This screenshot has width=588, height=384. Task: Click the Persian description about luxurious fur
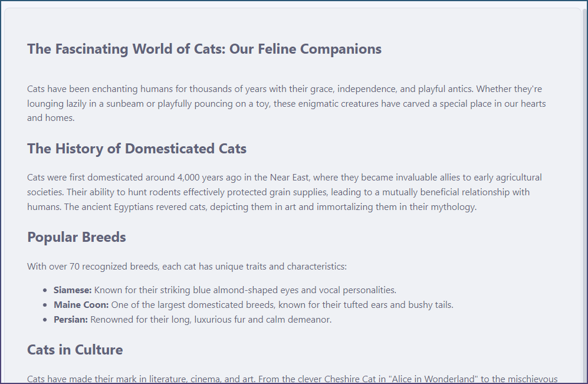pyautogui.click(x=211, y=320)
